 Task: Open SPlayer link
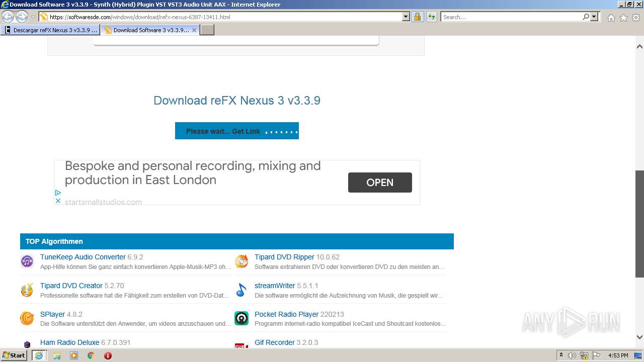click(52, 314)
